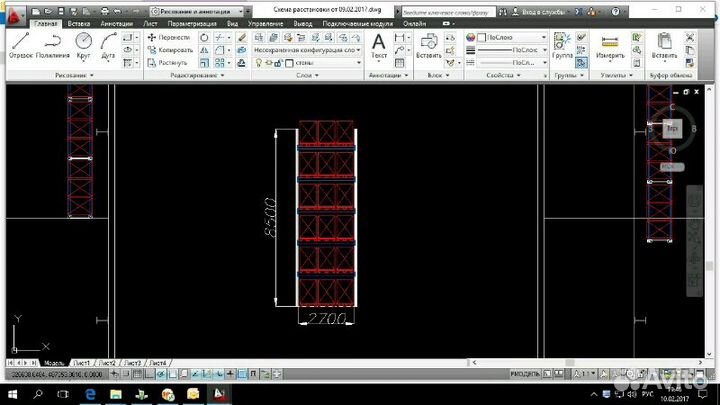
Task: Select the Полилиния polyline tool
Action: 52,43
